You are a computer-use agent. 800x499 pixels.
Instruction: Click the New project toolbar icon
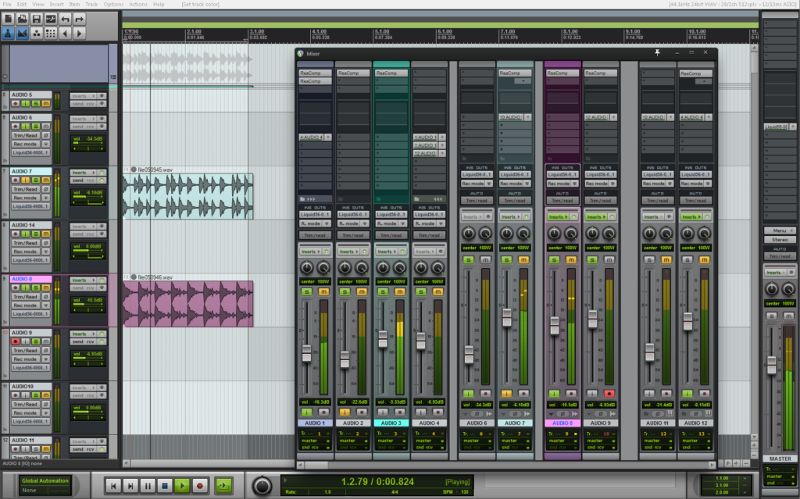point(8,19)
